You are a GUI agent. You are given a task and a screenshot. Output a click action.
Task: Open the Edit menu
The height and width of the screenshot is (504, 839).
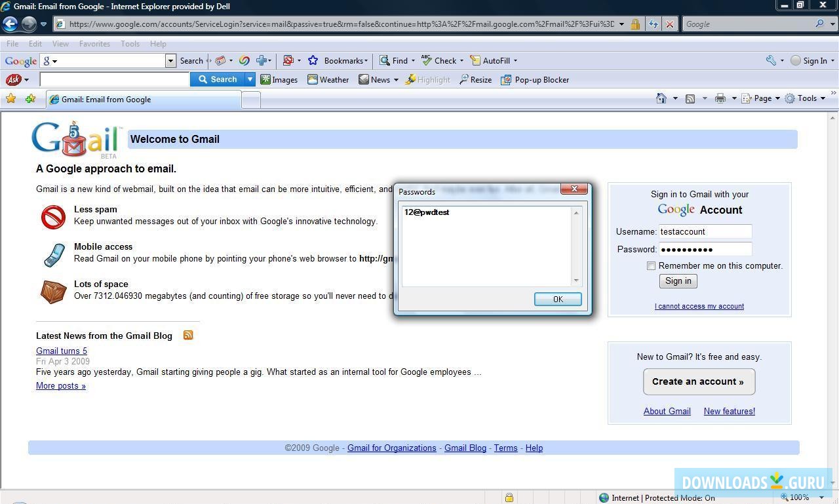click(35, 44)
